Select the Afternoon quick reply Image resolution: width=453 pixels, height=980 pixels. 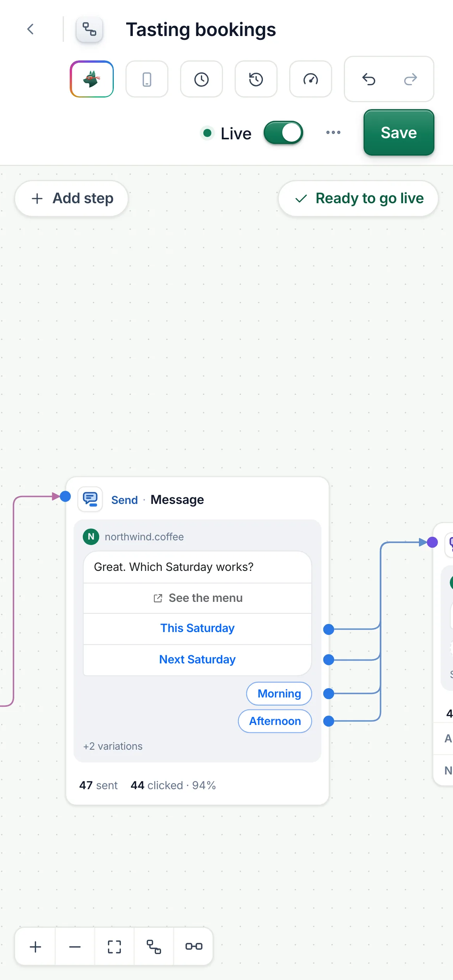click(x=275, y=721)
